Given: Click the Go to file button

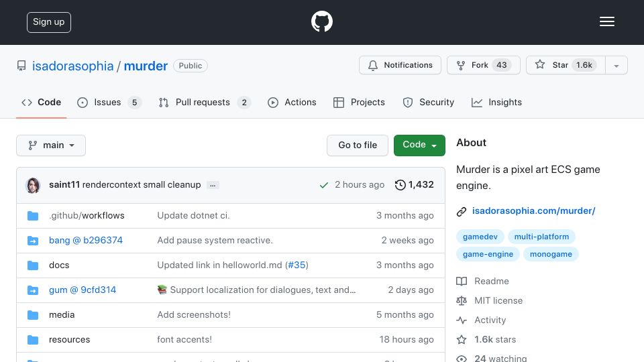Looking at the screenshot, I should [x=358, y=145].
